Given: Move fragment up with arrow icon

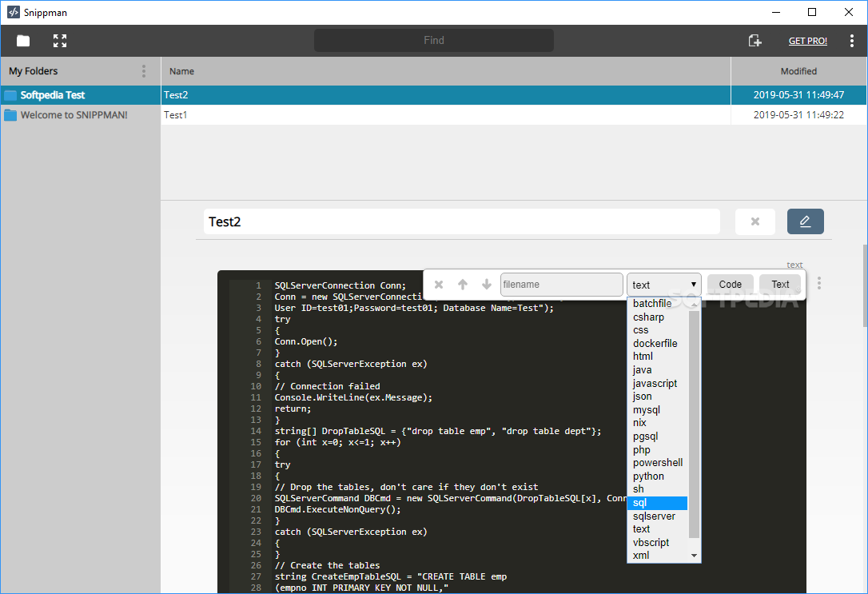Looking at the screenshot, I should tap(463, 285).
